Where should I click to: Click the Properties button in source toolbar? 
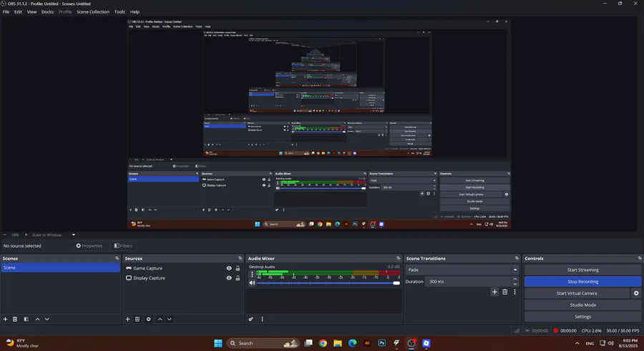[89, 245]
